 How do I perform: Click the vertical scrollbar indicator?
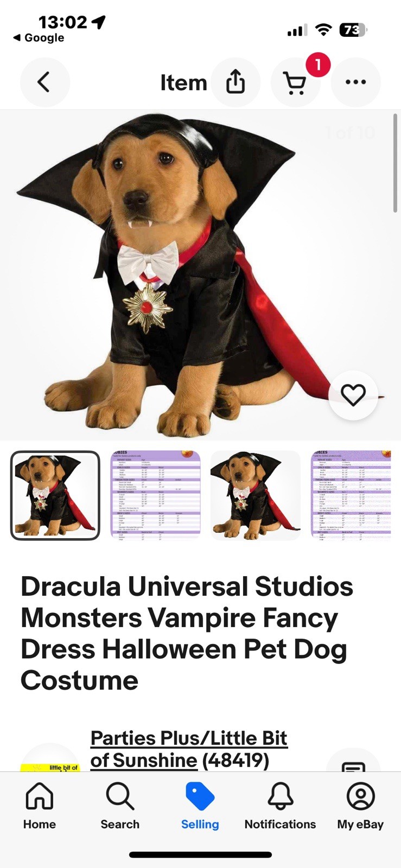pyautogui.click(x=395, y=163)
